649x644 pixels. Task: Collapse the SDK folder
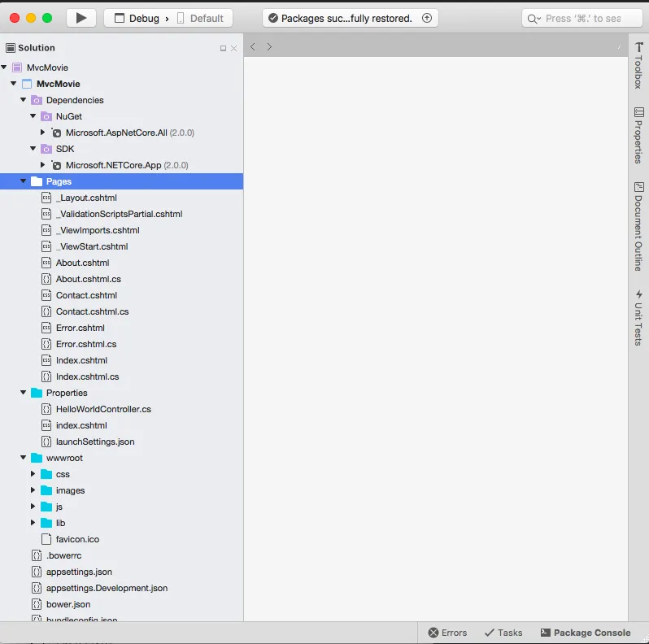pyautogui.click(x=33, y=148)
